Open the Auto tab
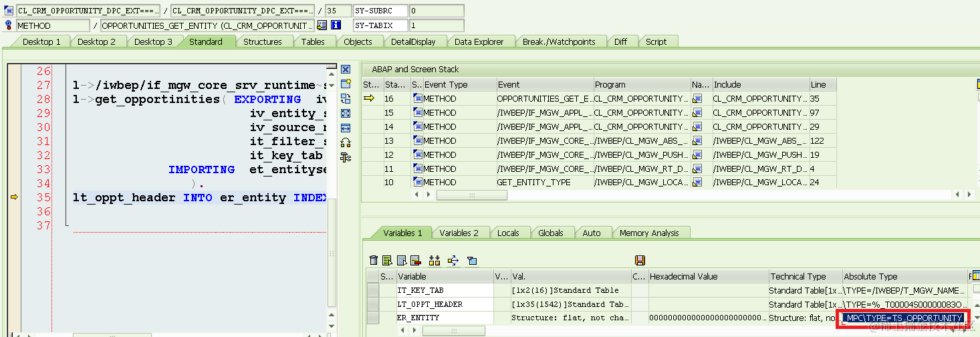The image size is (980, 337). [x=592, y=233]
